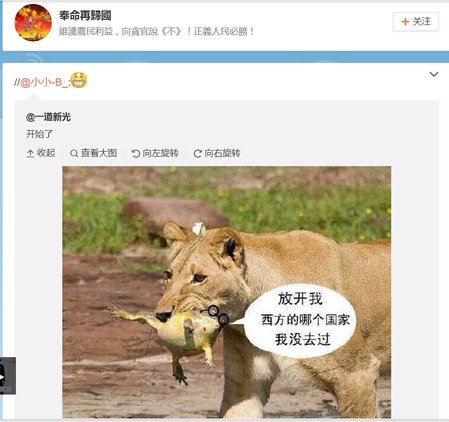Click the counterclockwise rotate arrow icon
449x422 pixels.
(x=135, y=153)
